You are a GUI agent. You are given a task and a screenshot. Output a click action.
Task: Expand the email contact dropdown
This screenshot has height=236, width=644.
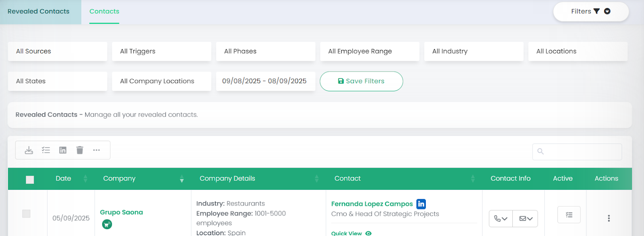click(x=526, y=219)
